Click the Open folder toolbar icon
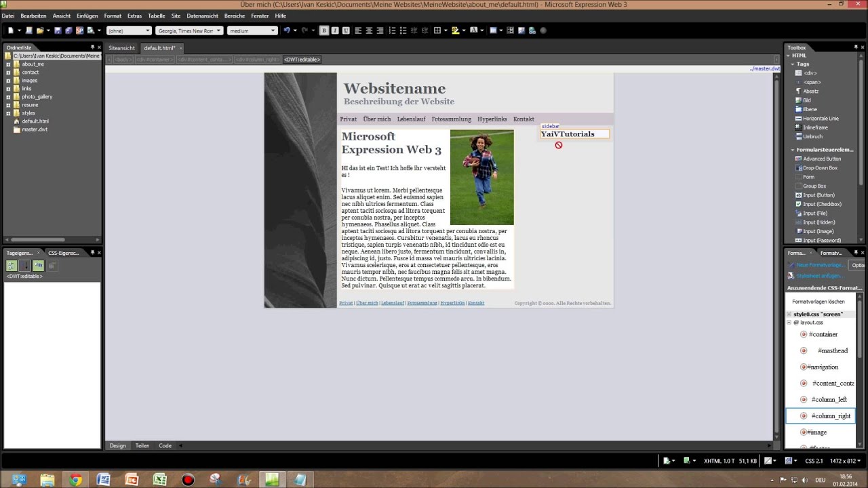The image size is (868, 488). (40, 30)
